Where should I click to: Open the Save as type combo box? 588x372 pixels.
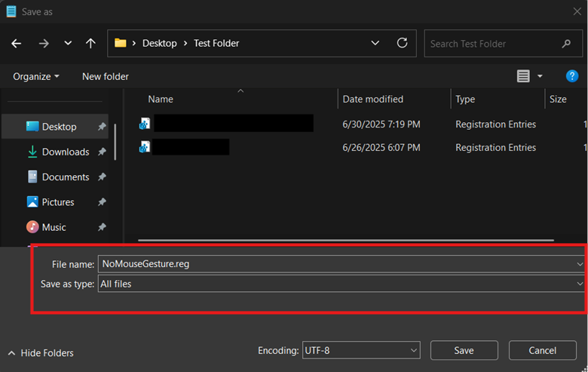pyautogui.click(x=341, y=284)
